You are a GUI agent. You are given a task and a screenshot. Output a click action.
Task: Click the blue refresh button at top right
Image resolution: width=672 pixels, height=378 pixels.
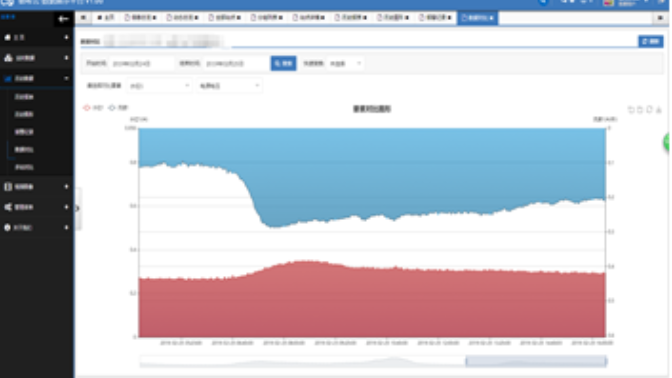(651, 42)
